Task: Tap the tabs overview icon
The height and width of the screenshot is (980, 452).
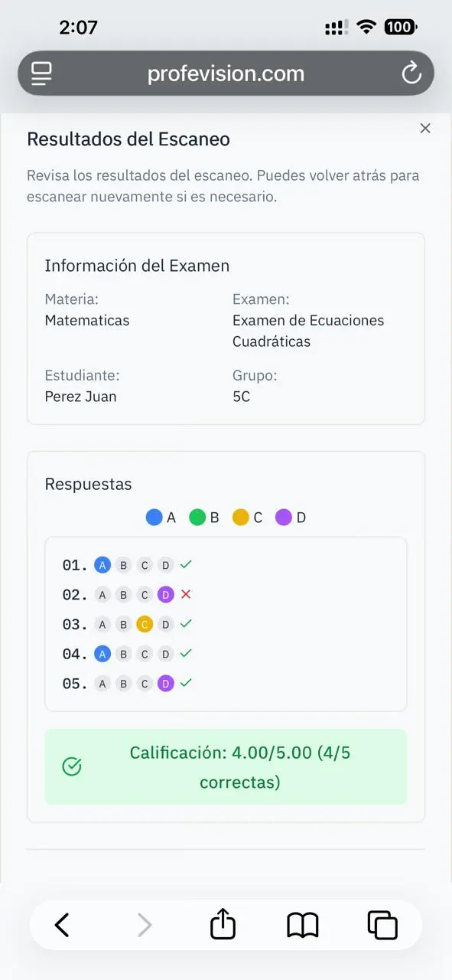Action: 383,924
